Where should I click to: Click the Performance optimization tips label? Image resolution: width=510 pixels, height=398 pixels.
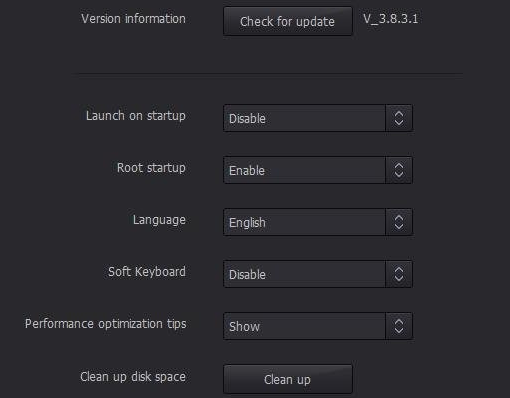106,324
